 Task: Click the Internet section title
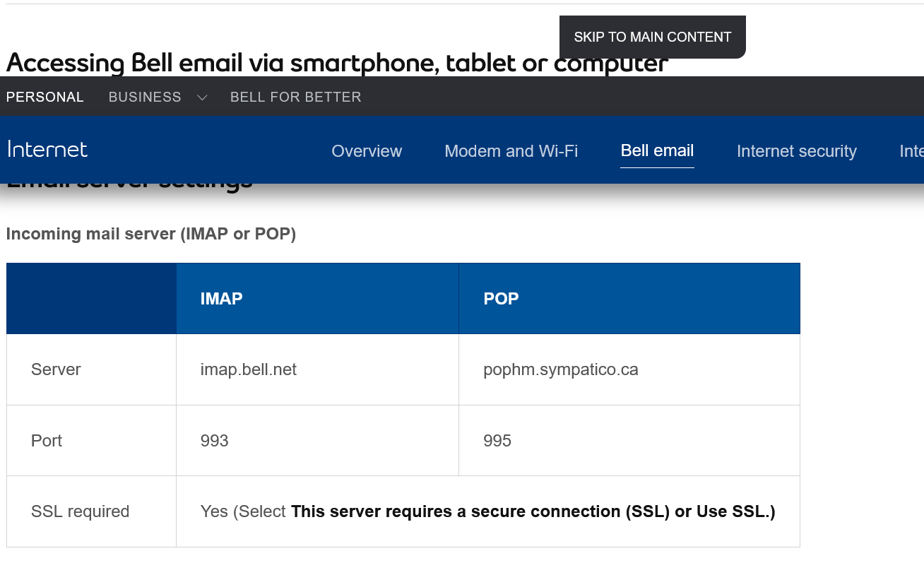coord(47,150)
